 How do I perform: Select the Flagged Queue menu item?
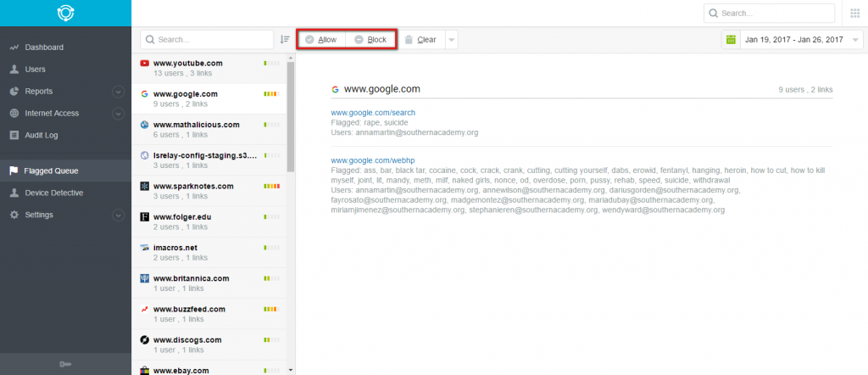tap(65, 171)
